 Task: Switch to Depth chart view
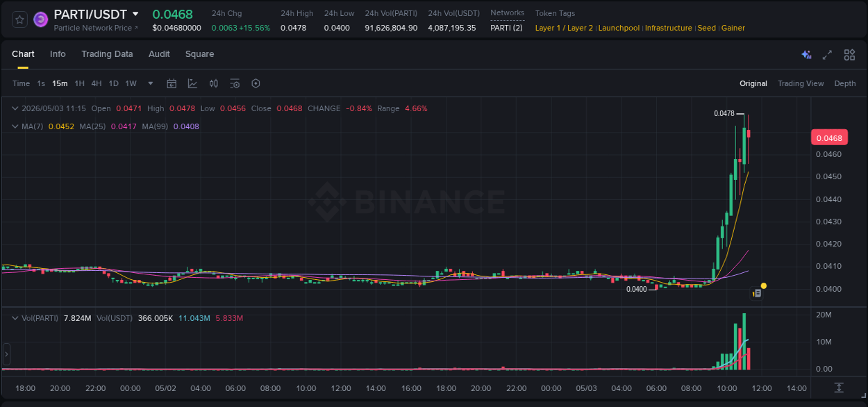pos(845,83)
